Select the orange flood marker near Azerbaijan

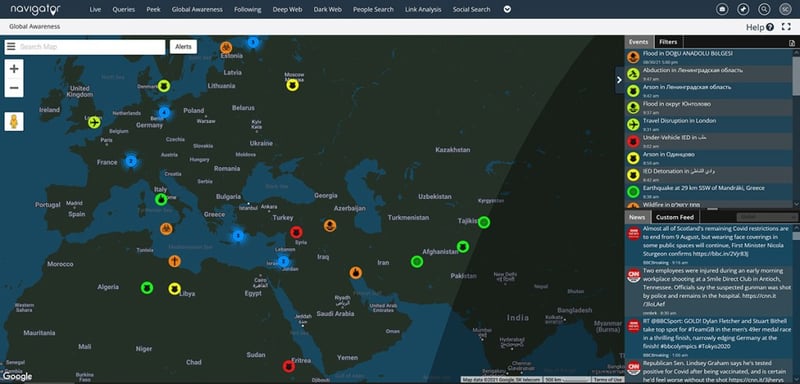[x=330, y=225]
